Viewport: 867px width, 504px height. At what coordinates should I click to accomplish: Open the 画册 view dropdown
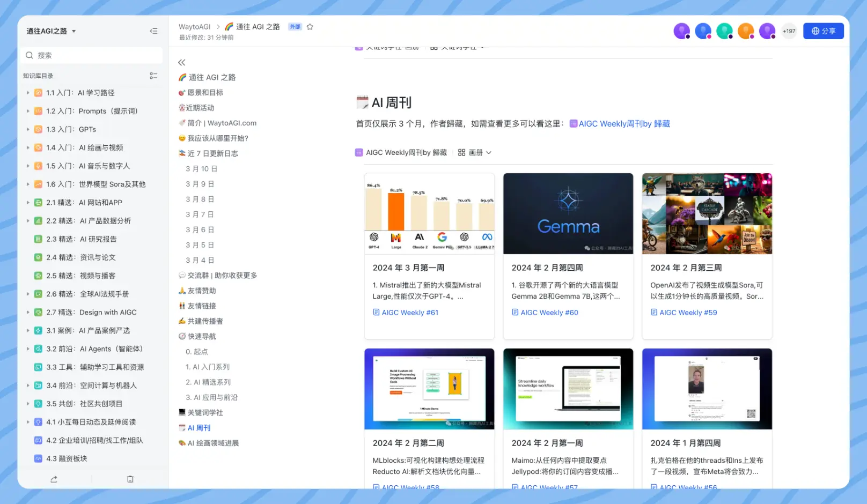pyautogui.click(x=474, y=153)
